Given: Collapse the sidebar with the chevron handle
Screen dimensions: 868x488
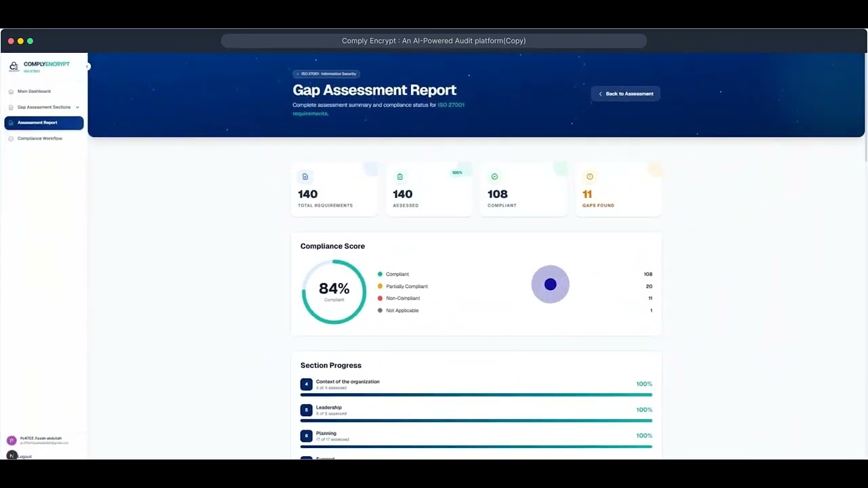Looking at the screenshot, I should [87, 66].
